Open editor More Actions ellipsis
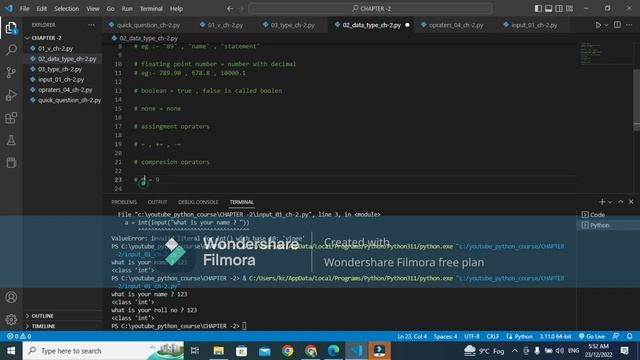This screenshot has width=640, height=360. pyautogui.click(x=629, y=25)
